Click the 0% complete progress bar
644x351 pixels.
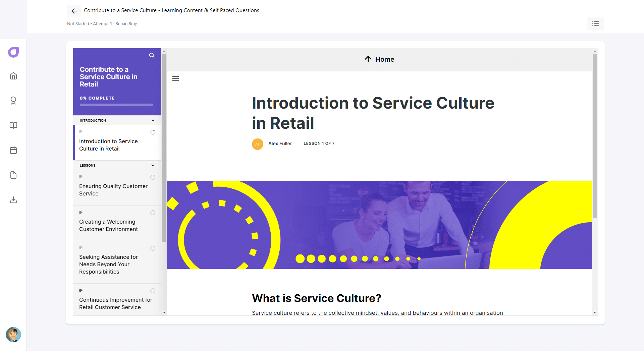pyautogui.click(x=116, y=105)
